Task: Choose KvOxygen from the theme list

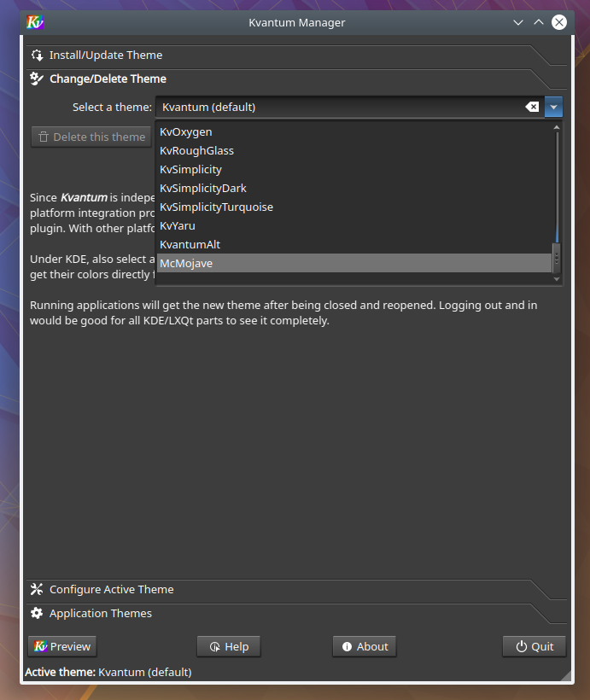Action: pos(354,132)
